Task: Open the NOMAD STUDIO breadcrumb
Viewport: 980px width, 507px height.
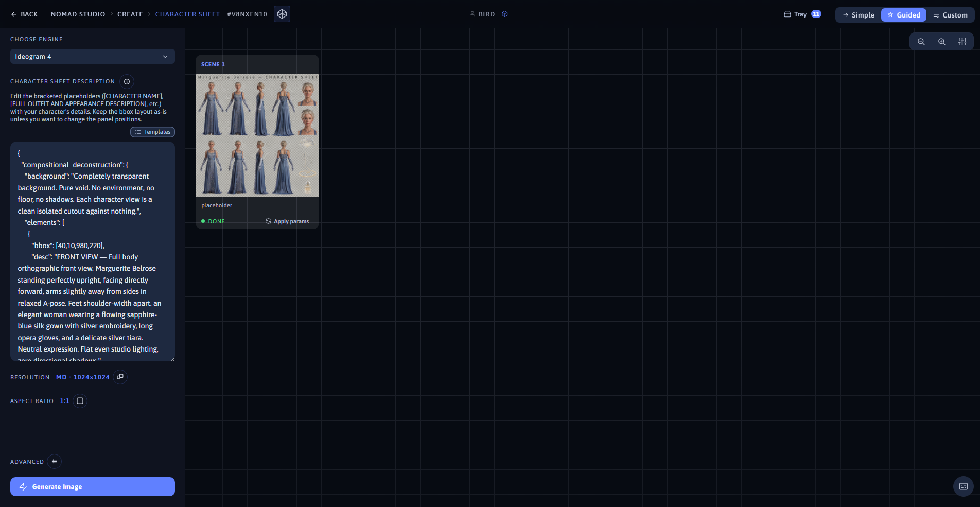Action: pyautogui.click(x=78, y=14)
